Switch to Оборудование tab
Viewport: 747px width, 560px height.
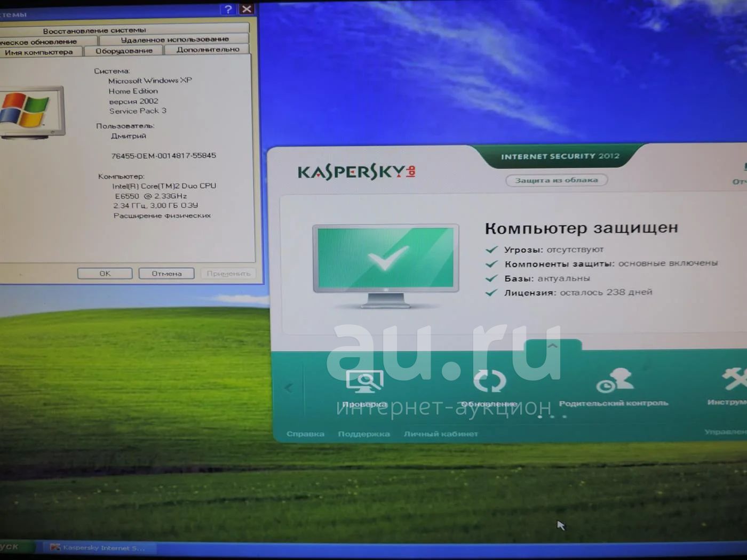tap(124, 51)
